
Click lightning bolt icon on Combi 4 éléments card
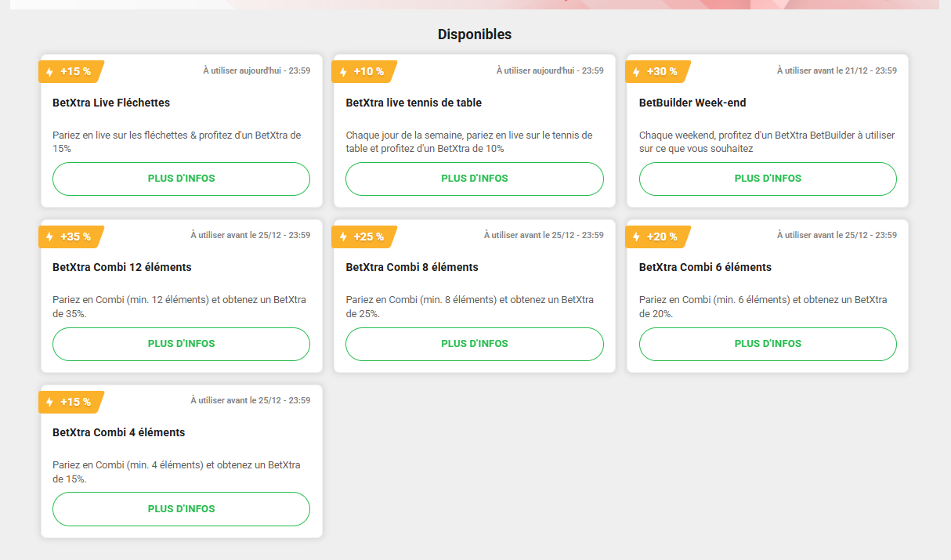(49, 402)
